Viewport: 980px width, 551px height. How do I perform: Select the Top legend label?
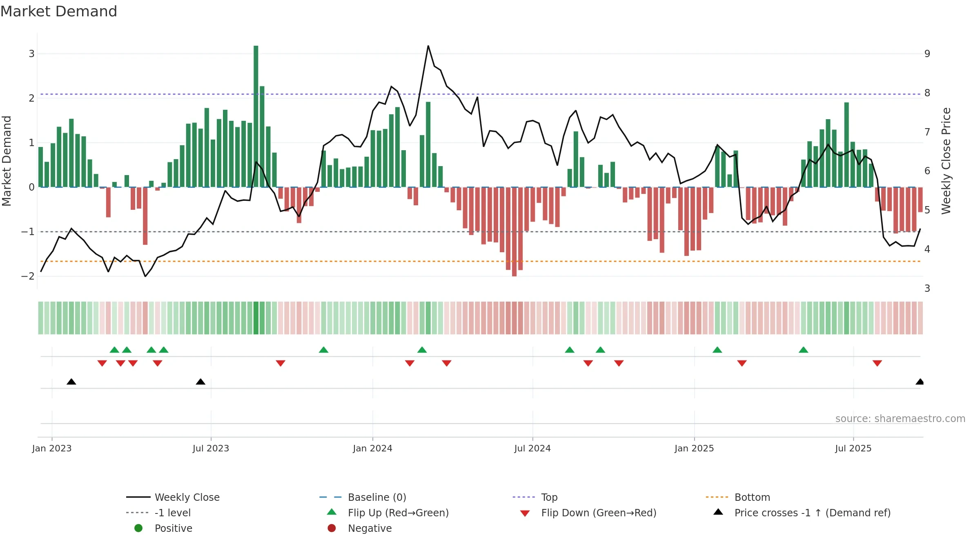click(549, 497)
